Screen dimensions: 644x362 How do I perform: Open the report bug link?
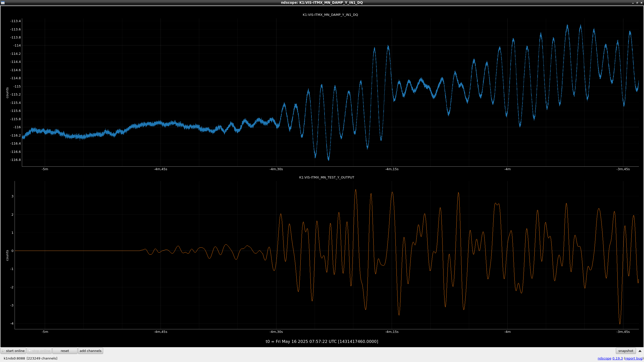click(x=634, y=358)
